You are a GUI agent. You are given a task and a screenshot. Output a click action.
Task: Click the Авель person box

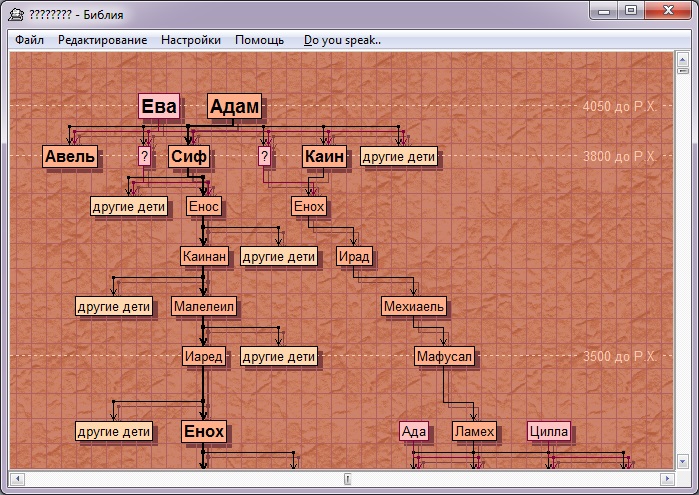70,157
